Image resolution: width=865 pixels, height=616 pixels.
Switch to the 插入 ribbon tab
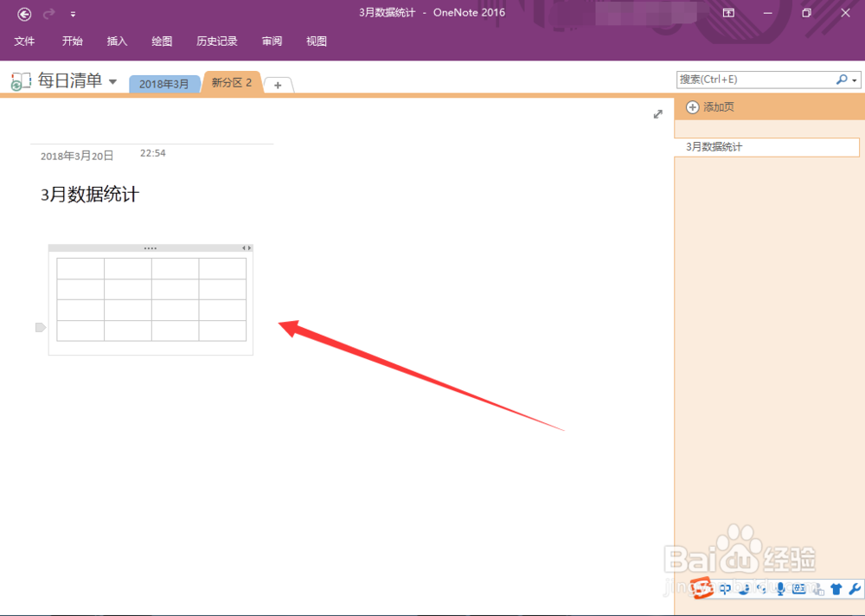coord(117,41)
